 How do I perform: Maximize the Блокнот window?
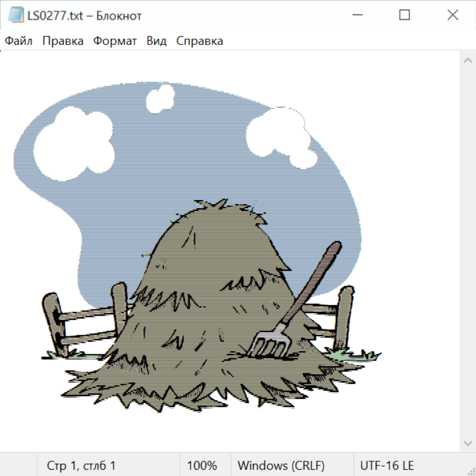[x=405, y=15]
